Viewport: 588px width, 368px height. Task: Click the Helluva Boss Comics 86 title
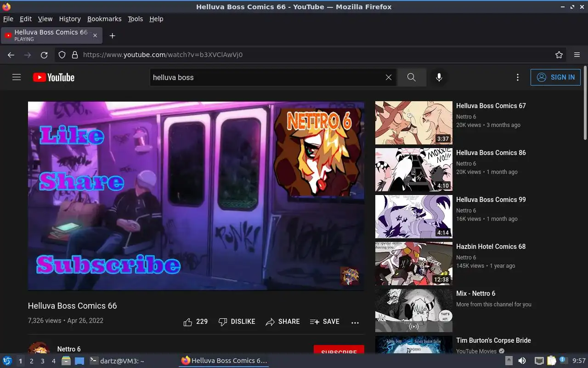491,153
